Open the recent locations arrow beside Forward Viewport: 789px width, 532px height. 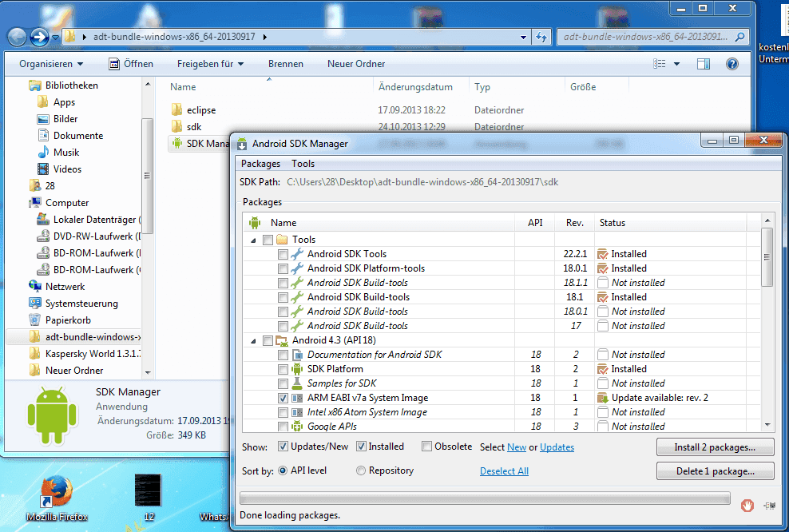tap(55, 38)
